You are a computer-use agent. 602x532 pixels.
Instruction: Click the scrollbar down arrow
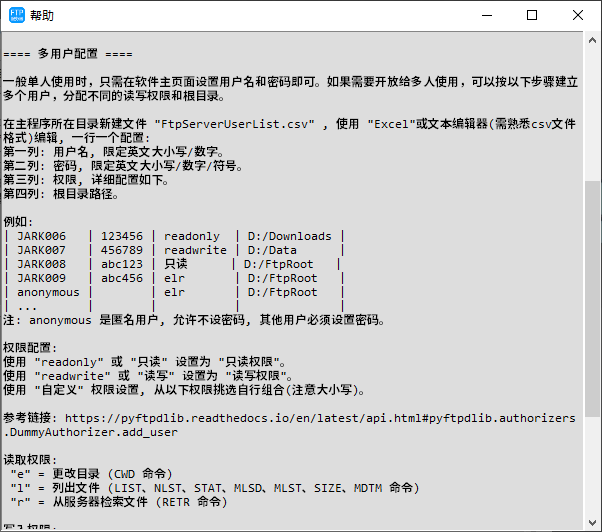click(592, 521)
